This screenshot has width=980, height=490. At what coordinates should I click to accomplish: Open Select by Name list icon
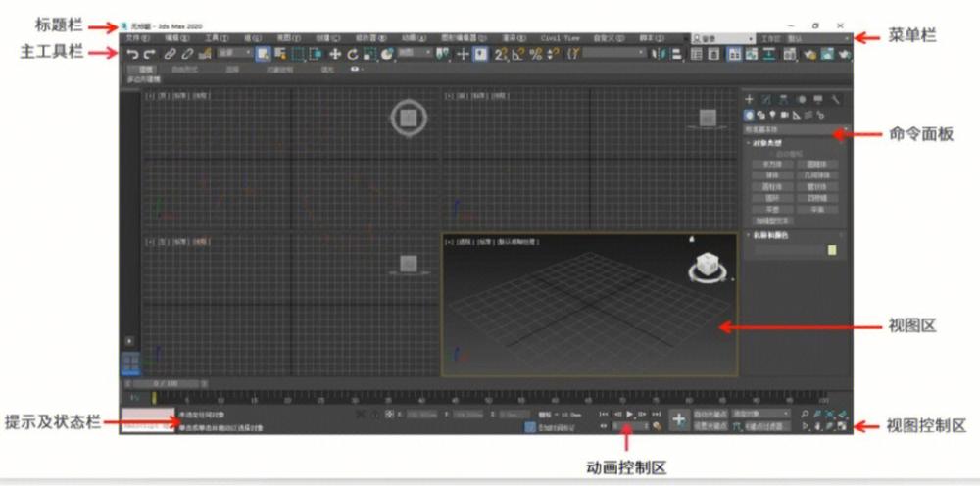[280, 54]
